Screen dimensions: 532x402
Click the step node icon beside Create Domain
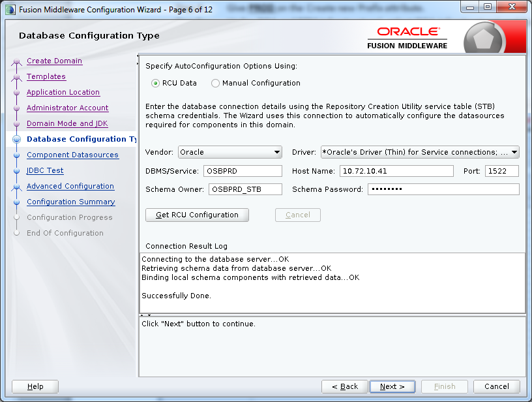click(x=17, y=61)
